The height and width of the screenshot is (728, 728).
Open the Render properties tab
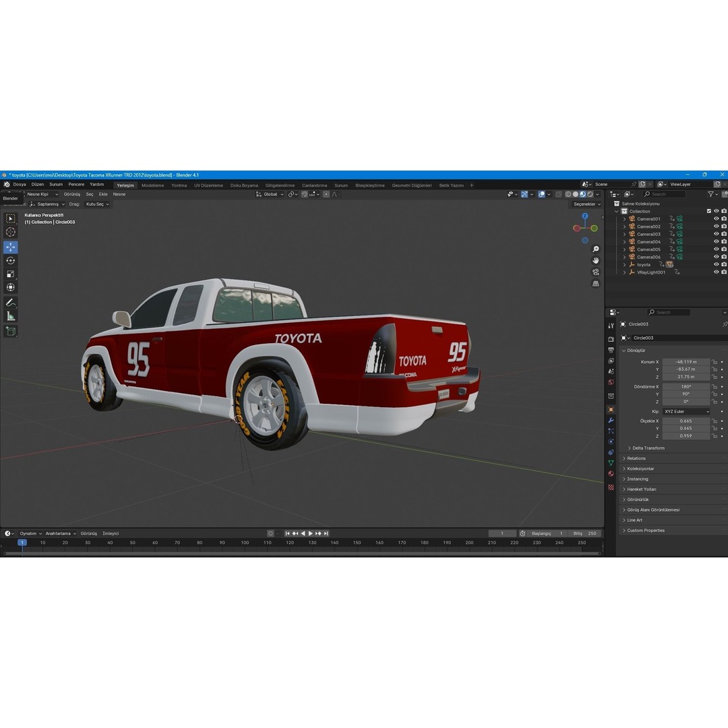coord(611,339)
